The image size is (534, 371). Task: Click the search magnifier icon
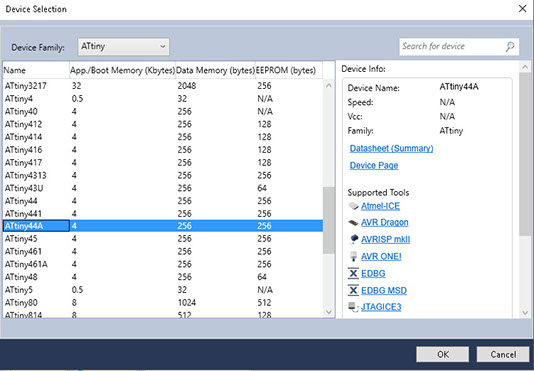pyautogui.click(x=510, y=46)
